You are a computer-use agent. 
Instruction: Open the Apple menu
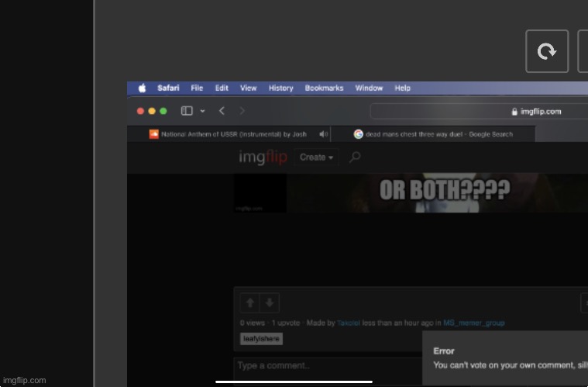(x=143, y=88)
